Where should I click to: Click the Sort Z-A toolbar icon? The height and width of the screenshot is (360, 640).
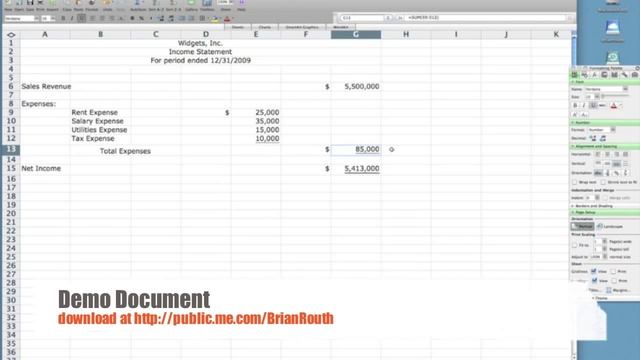[173, 4]
